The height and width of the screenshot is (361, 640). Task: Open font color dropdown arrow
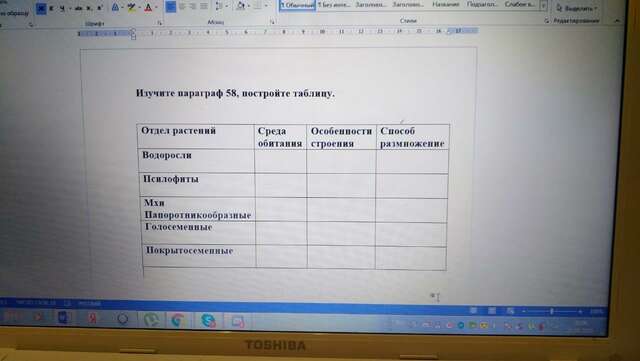point(156,8)
